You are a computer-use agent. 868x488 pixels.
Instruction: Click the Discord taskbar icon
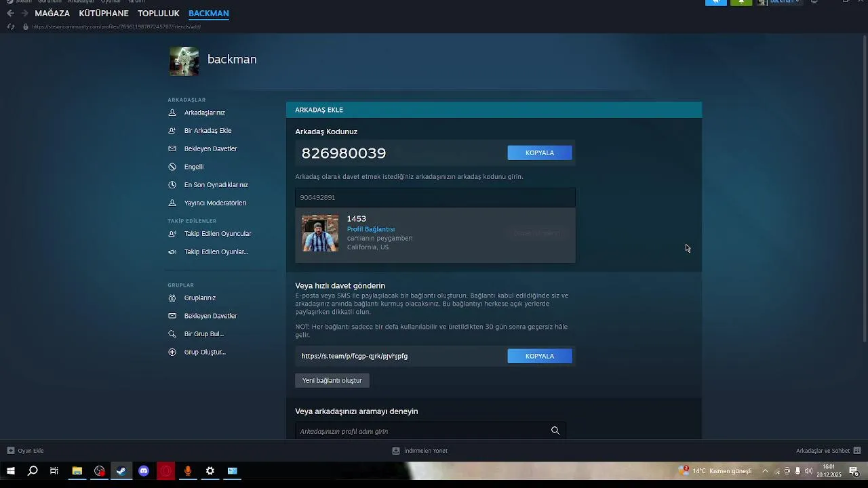coord(144,471)
